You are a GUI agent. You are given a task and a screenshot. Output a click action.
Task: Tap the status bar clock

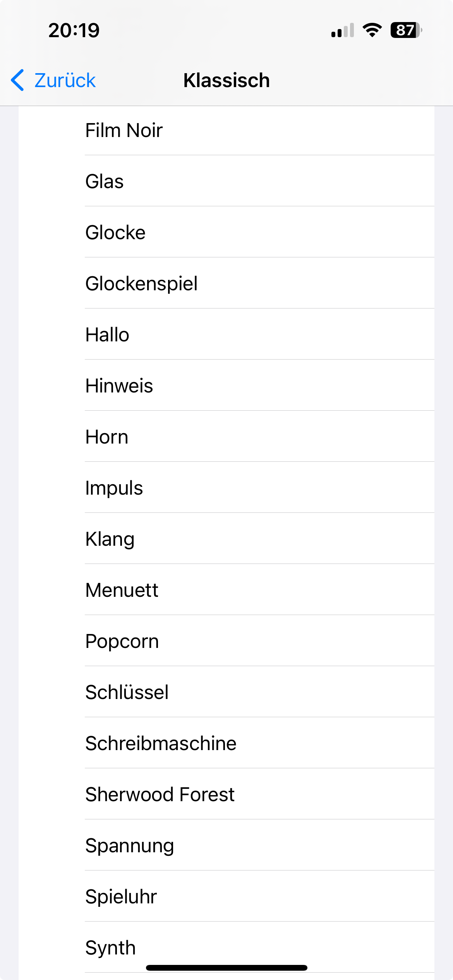point(74,30)
